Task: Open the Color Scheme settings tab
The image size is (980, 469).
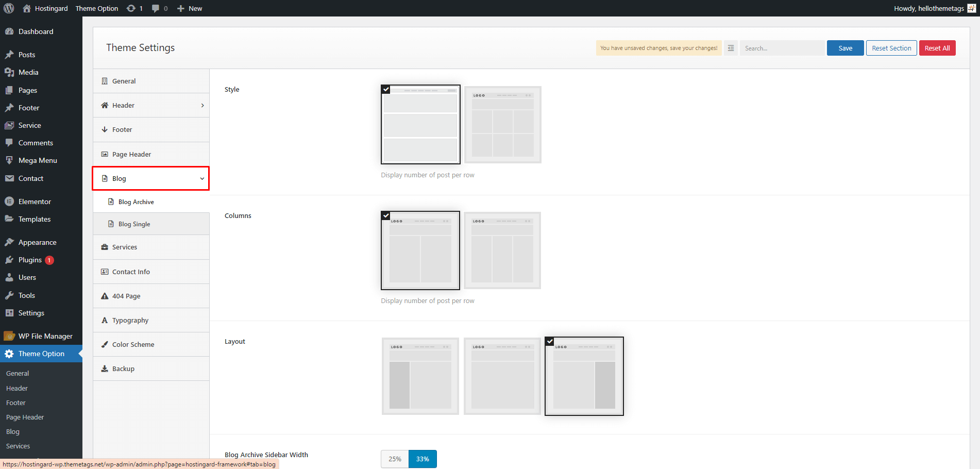Action: 151,344
